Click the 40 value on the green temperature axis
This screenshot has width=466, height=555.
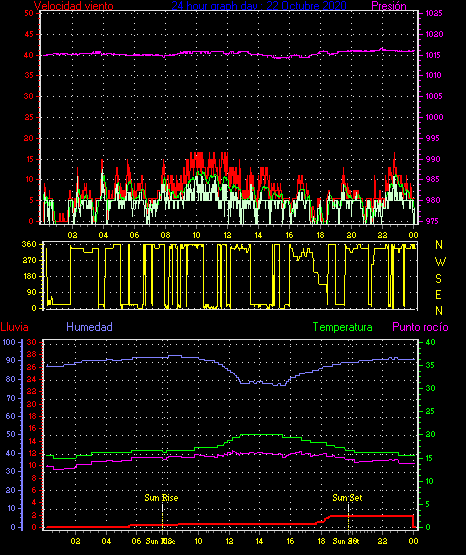pyautogui.click(x=430, y=342)
